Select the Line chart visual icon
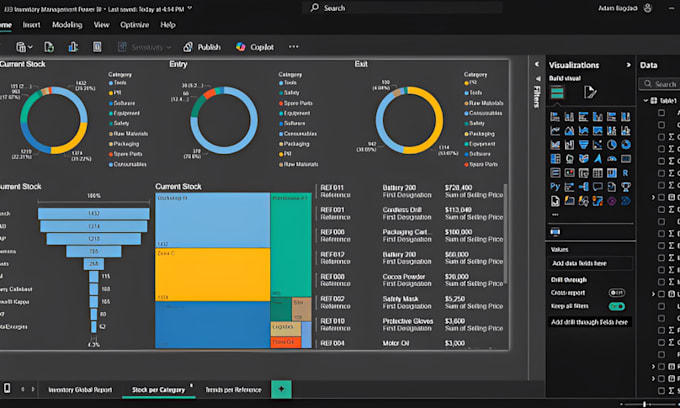This screenshot has width=680, height=408. [x=555, y=131]
